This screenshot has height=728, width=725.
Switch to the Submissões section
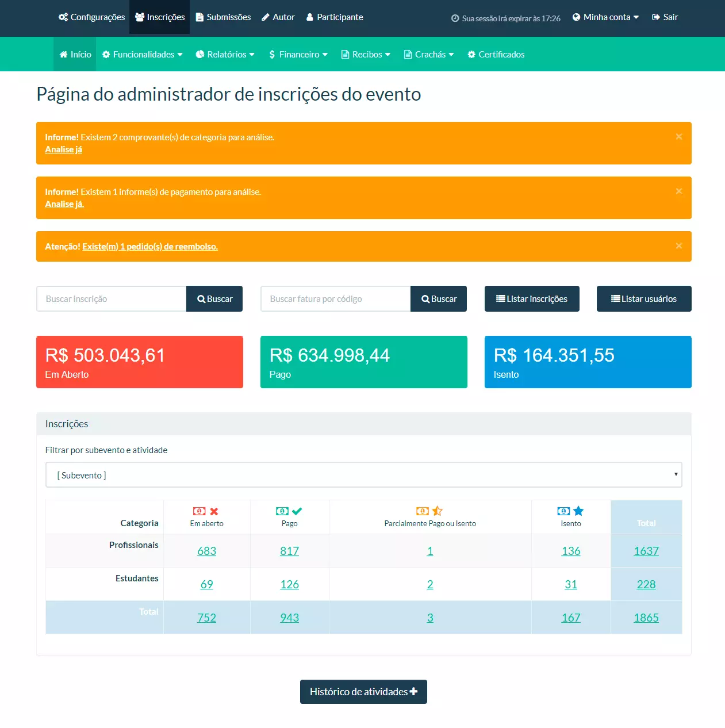pos(223,17)
